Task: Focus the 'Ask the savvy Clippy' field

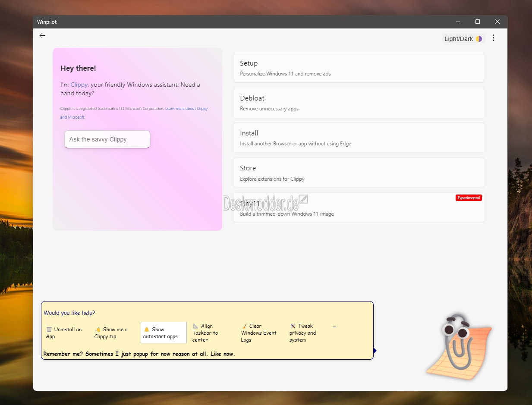Action: pyautogui.click(x=107, y=139)
